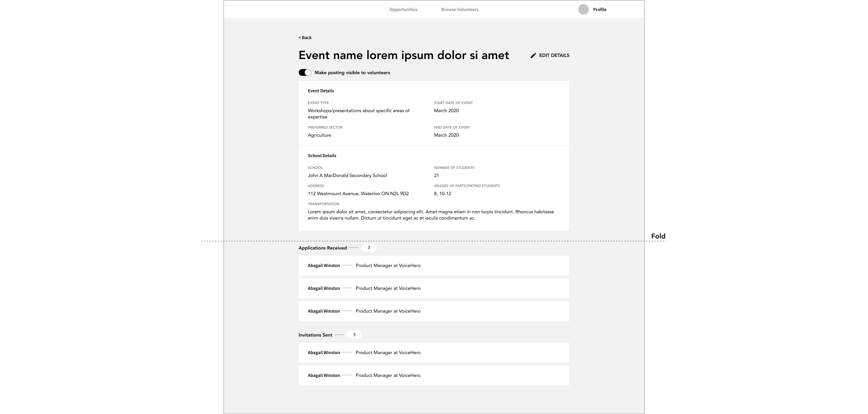Image resolution: width=868 pixels, height=414 pixels.
Task: Click the TRANSPORTATION field label
Action: 323,204
